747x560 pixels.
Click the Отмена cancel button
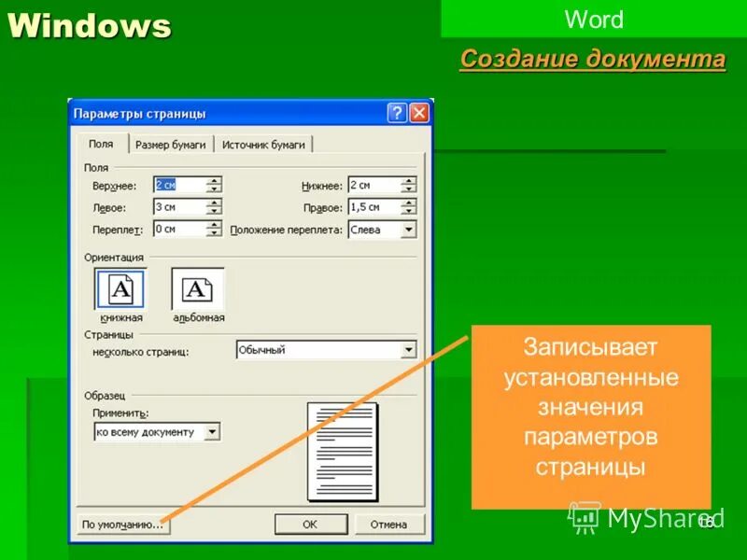[389, 525]
